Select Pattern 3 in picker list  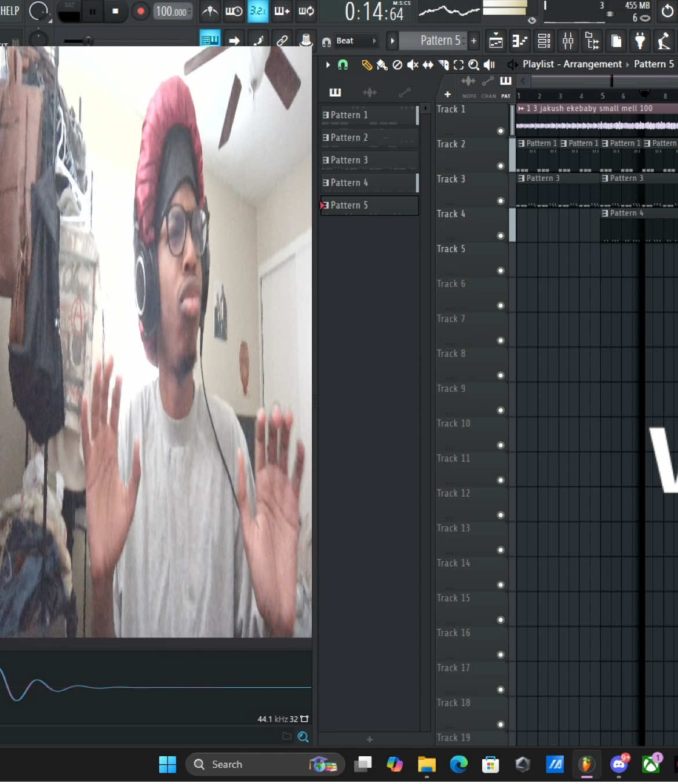tap(369, 161)
